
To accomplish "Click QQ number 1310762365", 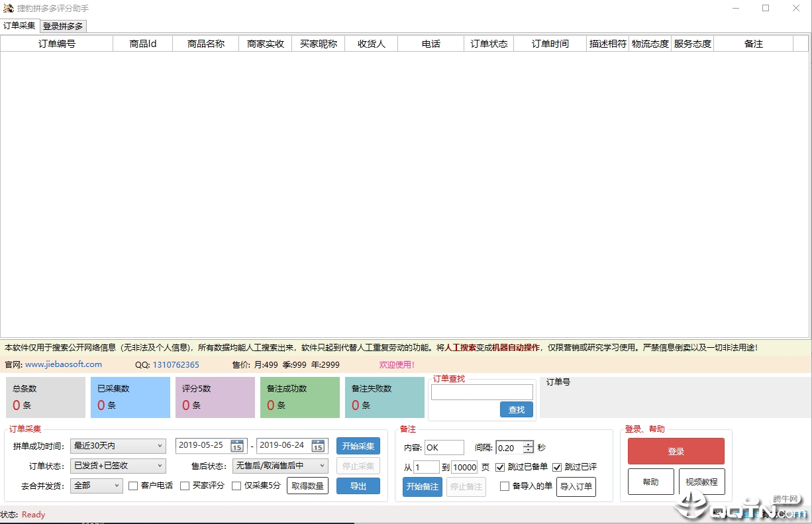I will [x=176, y=364].
